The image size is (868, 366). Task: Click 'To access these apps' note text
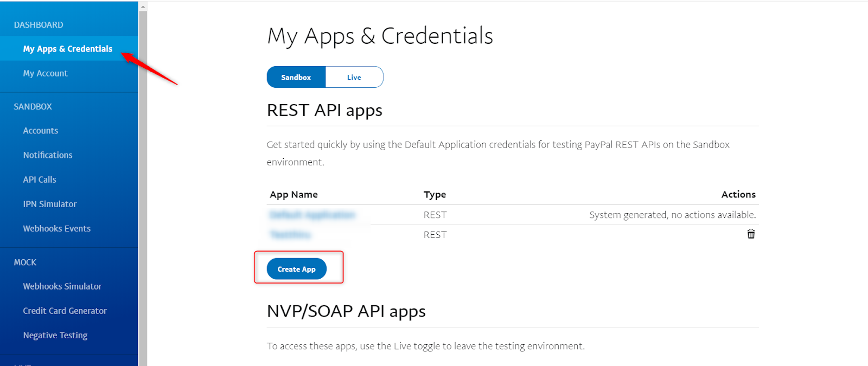tap(426, 346)
